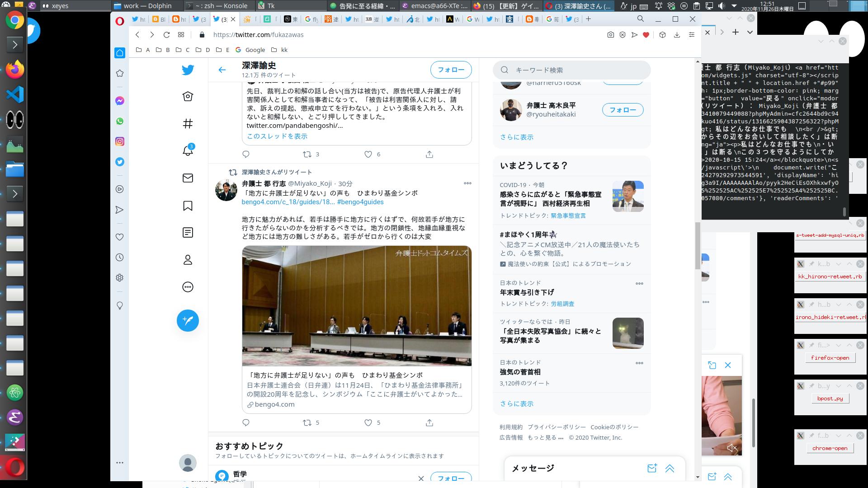Open more menu on 都 行志 tweet
Screen dimensions: 868x488
tap(467, 183)
